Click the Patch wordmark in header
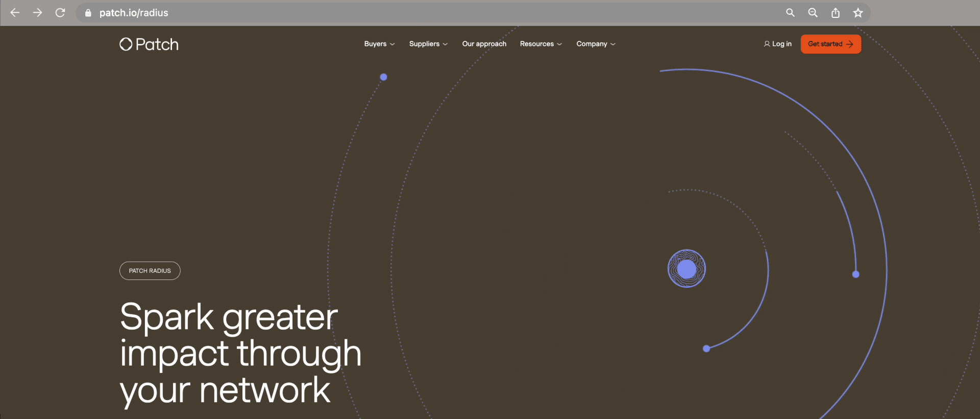The width and height of the screenshot is (980, 419). click(x=157, y=44)
